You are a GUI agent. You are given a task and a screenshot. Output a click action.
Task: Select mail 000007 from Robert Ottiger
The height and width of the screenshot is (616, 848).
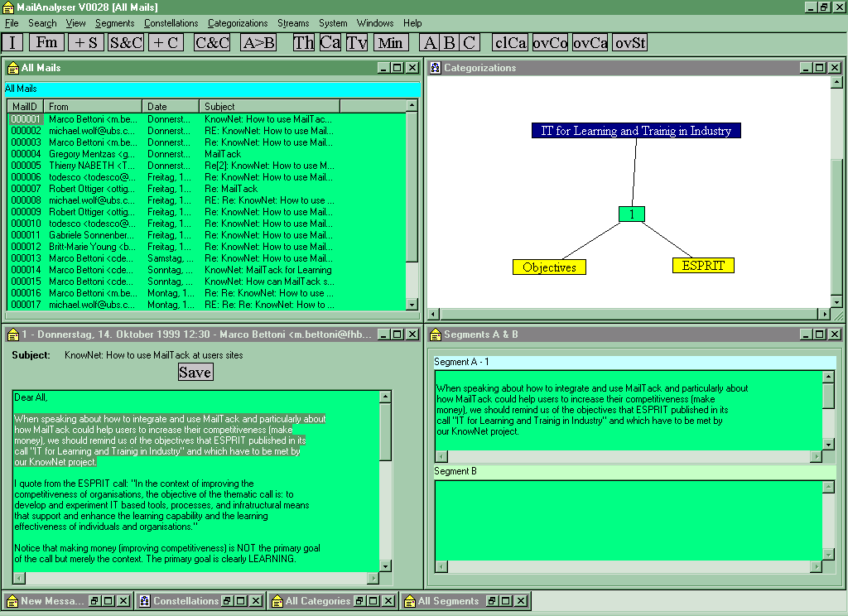(206, 189)
